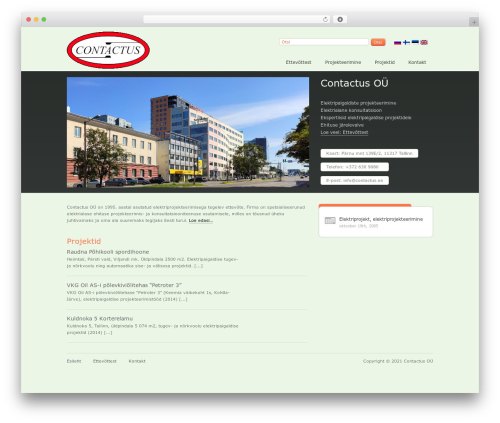Click the browser download icon
Screen dimensions: 500x423
point(340,19)
